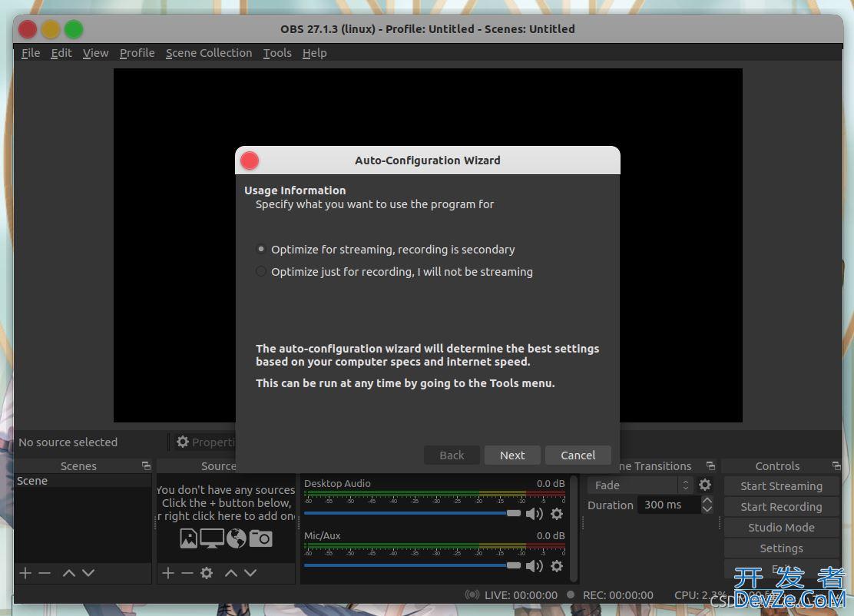Viewport: 854px width, 616px height.
Task: Close the Auto-Configuration Wizard dialog
Action: point(250,161)
